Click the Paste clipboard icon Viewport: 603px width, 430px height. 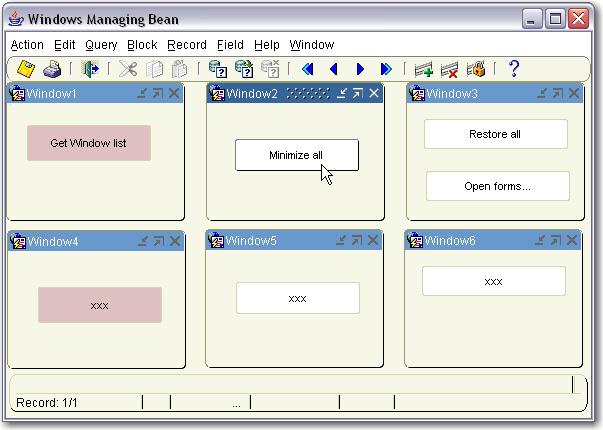(x=179, y=69)
